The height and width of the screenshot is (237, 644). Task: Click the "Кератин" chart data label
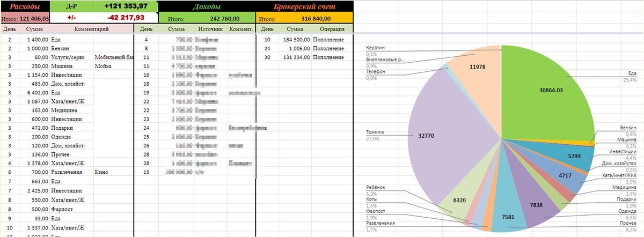tap(376, 47)
